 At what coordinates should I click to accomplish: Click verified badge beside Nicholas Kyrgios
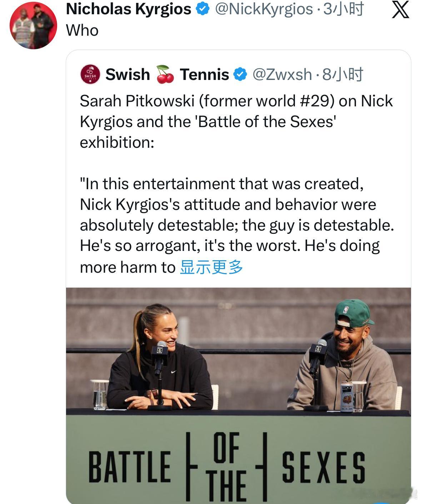[x=202, y=9]
